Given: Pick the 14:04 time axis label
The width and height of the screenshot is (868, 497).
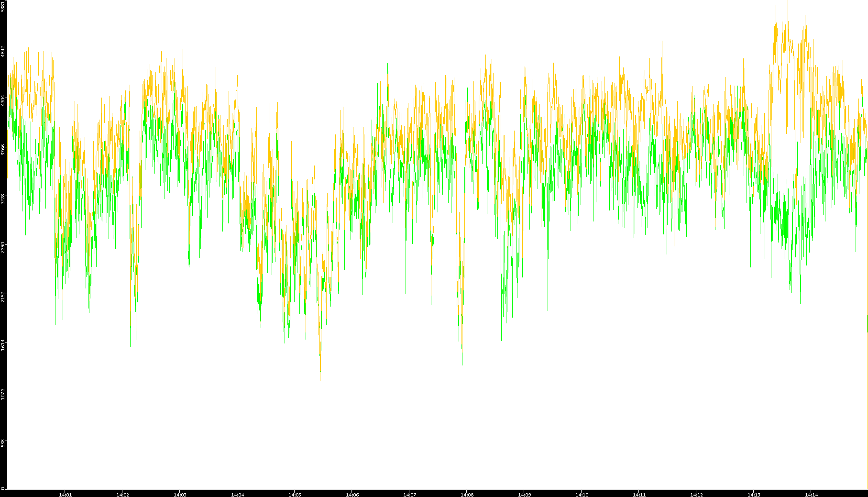Looking at the screenshot, I should click(237, 495).
